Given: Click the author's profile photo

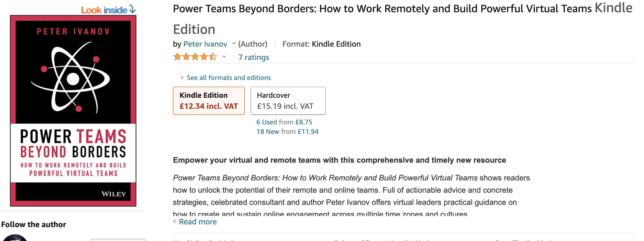Looking at the screenshot, I should [14, 238].
